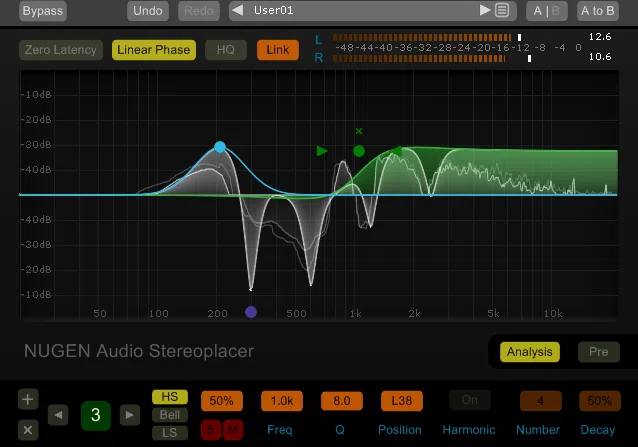Click the greyed Redo button
638x447 pixels.
(199, 11)
